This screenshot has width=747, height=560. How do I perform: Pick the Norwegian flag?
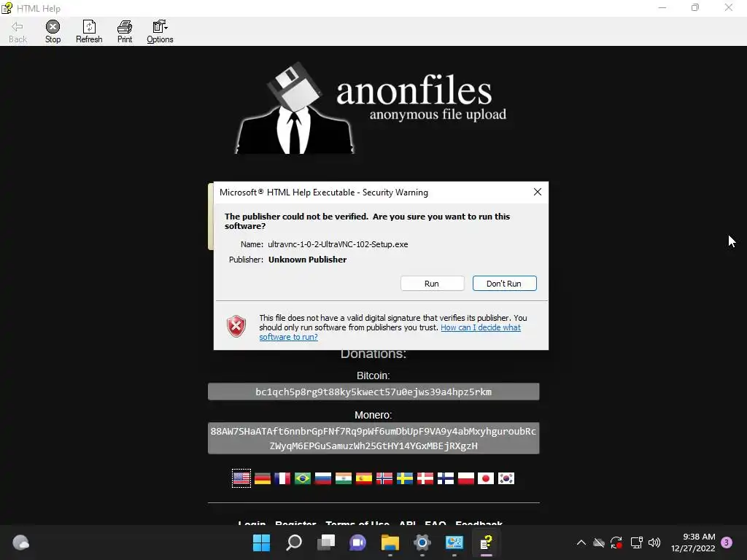tap(384, 478)
